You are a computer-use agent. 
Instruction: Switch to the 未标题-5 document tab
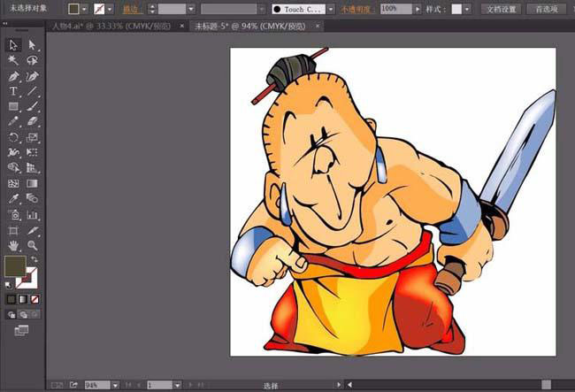[249, 26]
